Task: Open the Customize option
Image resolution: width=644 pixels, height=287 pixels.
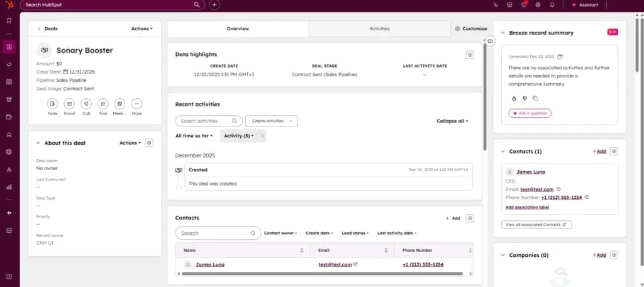Action: 471,29
